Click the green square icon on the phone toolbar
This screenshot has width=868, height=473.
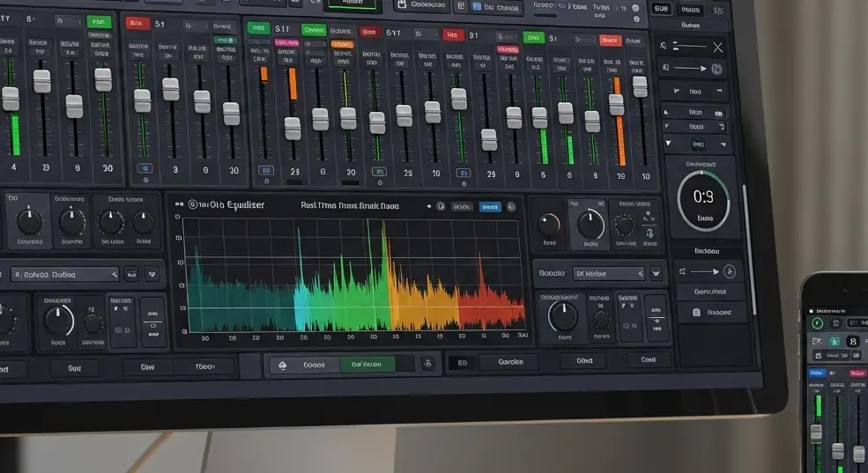[x=835, y=342]
